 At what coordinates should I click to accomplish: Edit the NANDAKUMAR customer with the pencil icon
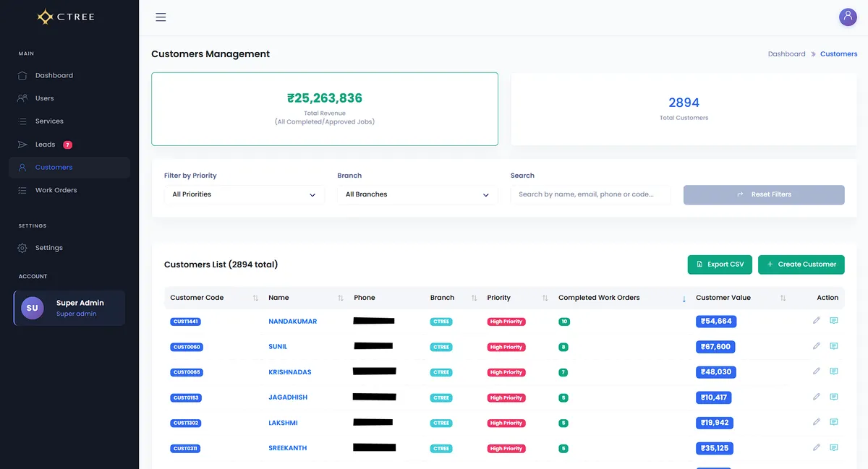pyautogui.click(x=817, y=320)
